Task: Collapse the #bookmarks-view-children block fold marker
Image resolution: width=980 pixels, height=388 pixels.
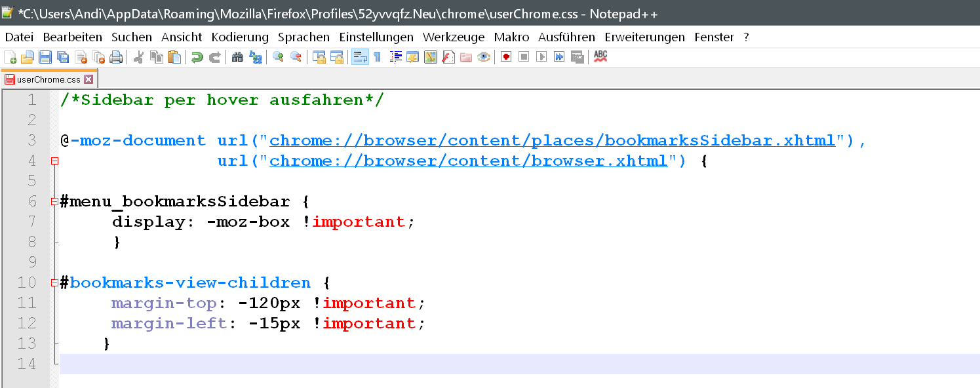Action: point(55,282)
